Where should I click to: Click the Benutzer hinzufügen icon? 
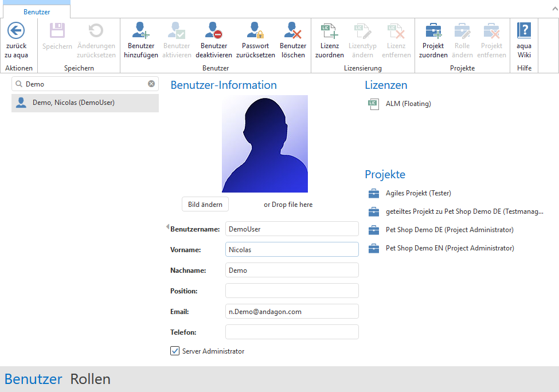(140, 30)
